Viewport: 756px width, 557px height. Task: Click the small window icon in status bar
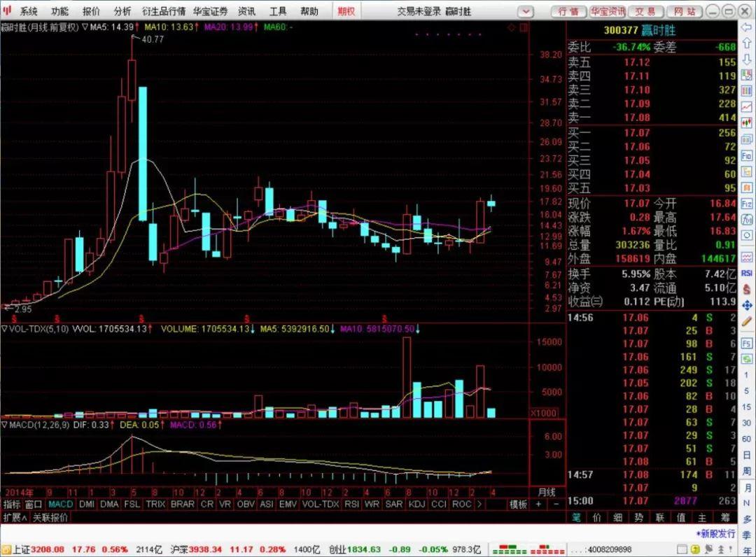coord(682,549)
